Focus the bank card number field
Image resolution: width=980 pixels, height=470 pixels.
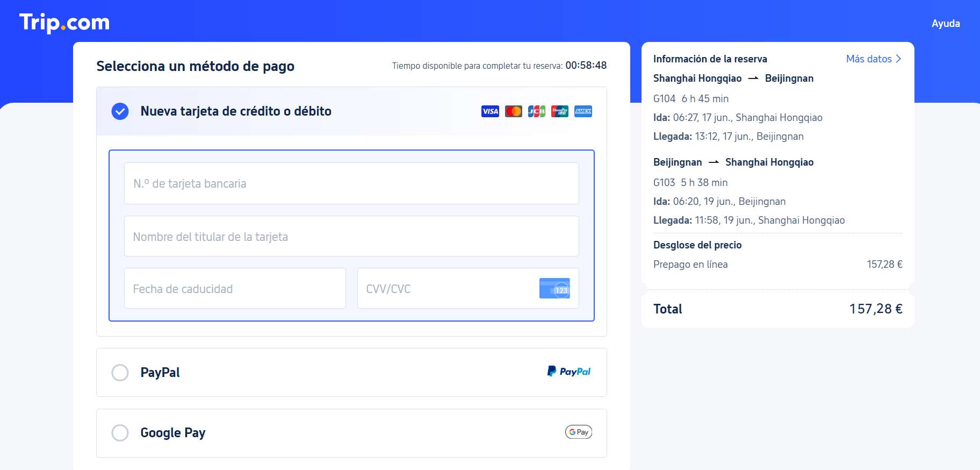(x=351, y=183)
